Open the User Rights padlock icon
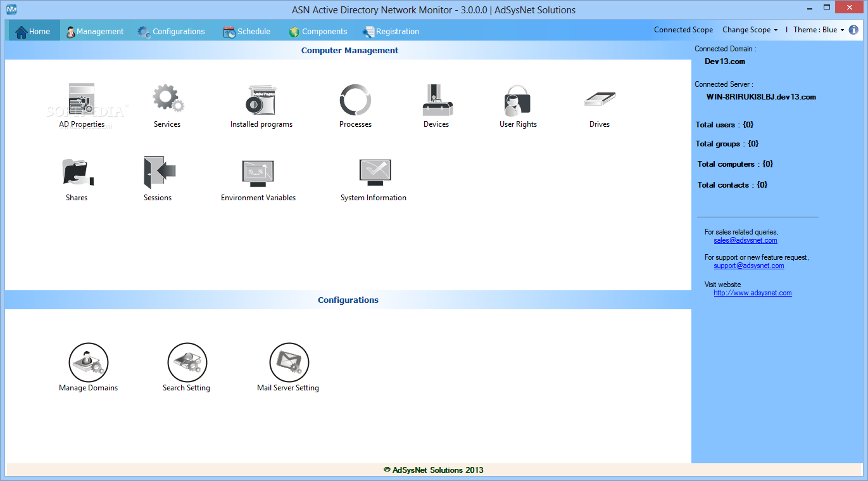 517,99
